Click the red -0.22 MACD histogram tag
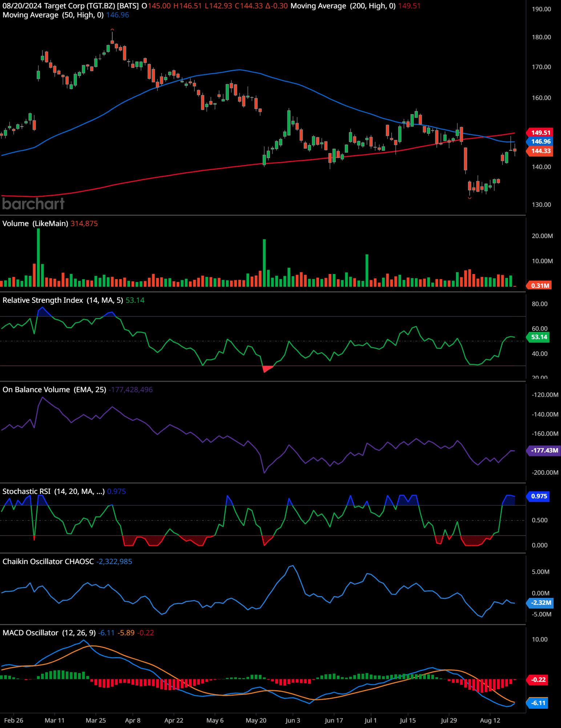The image size is (561, 728). pyautogui.click(x=538, y=680)
